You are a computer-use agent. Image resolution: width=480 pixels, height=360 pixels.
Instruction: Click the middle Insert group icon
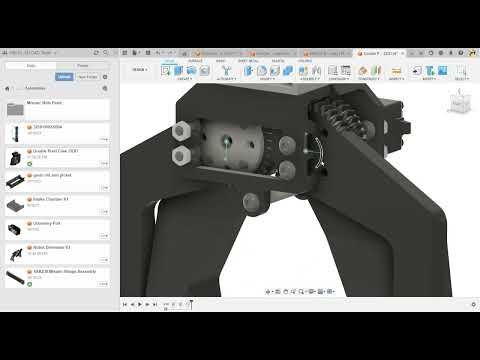click(x=430, y=70)
